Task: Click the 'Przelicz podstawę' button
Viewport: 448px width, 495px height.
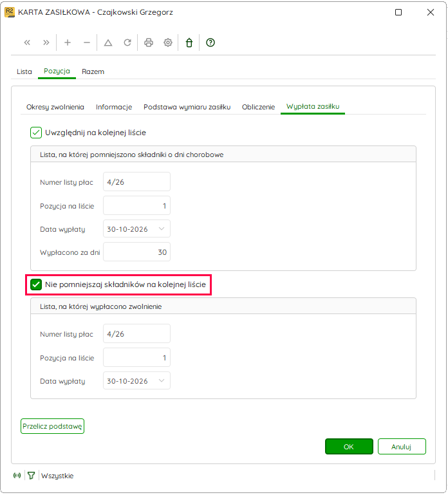Action: 52,426
